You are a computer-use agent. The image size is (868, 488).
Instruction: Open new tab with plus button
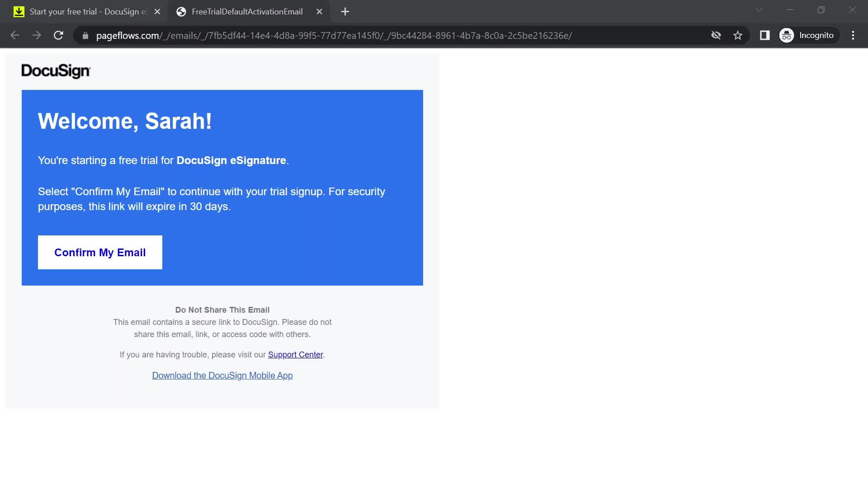pos(345,11)
